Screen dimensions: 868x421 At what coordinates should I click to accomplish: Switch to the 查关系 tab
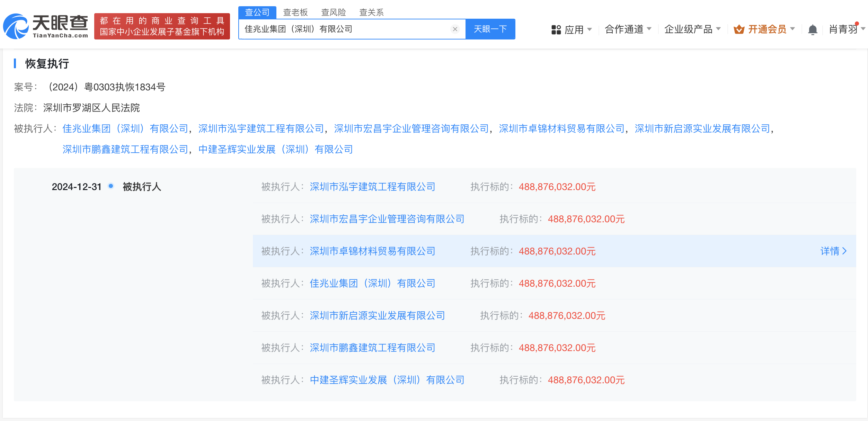click(x=372, y=12)
